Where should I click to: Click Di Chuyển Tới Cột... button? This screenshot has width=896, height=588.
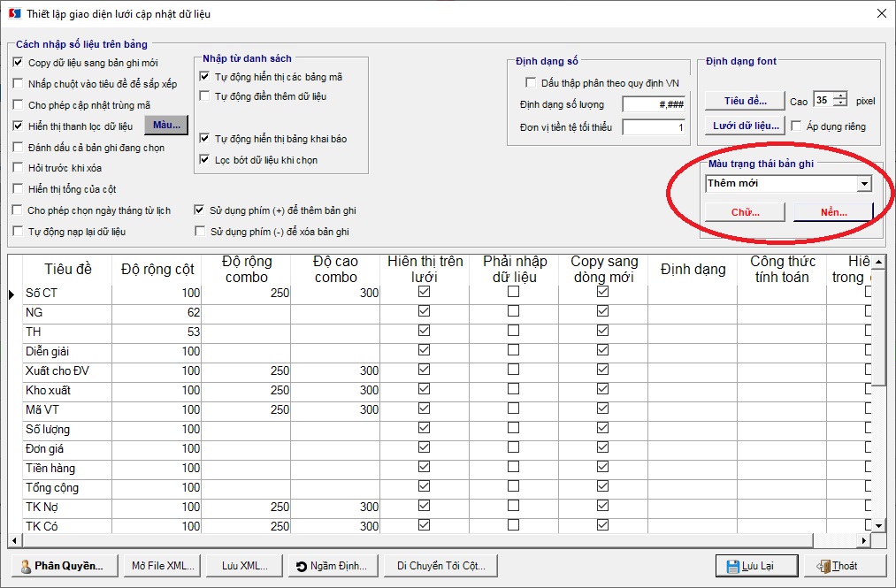440,566
